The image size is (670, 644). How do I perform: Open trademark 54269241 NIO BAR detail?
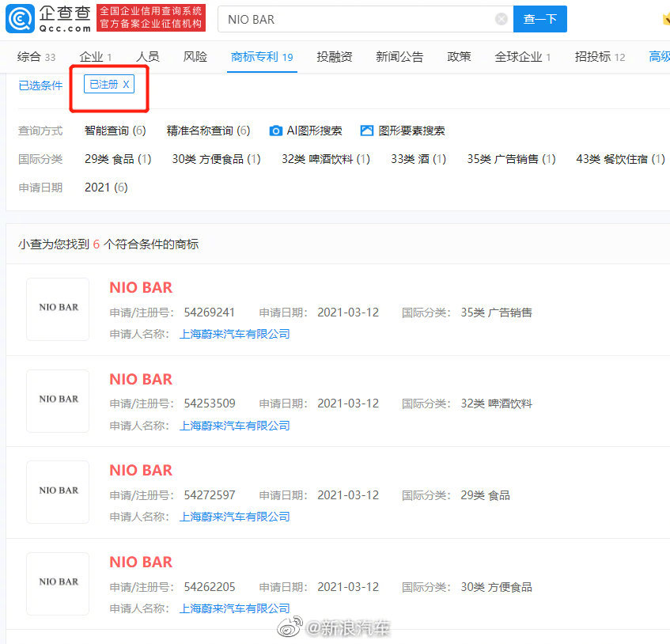tap(141, 287)
